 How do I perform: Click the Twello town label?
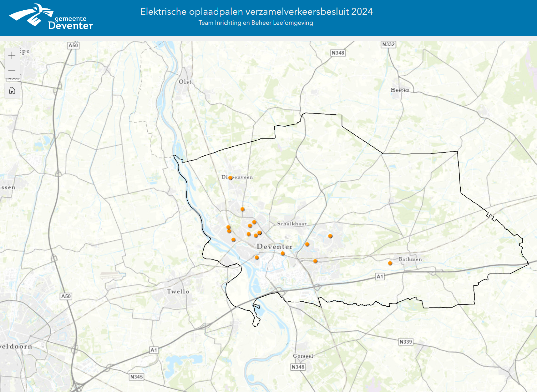pyautogui.click(x=178, y=292)
